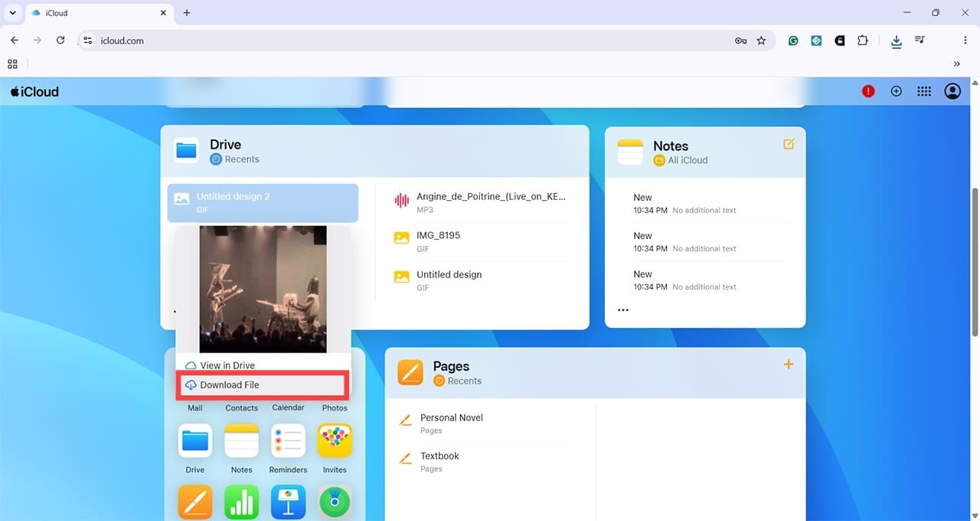Open Drive tile folder icon
Image resolution: width=980 pixels, height=521 pixels.
tap(187, 150)
